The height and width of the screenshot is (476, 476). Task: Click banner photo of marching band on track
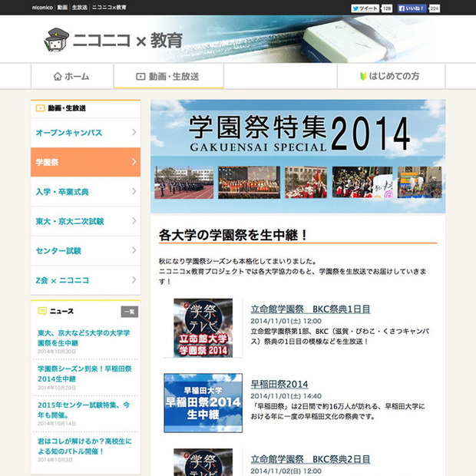pos(184,183)
